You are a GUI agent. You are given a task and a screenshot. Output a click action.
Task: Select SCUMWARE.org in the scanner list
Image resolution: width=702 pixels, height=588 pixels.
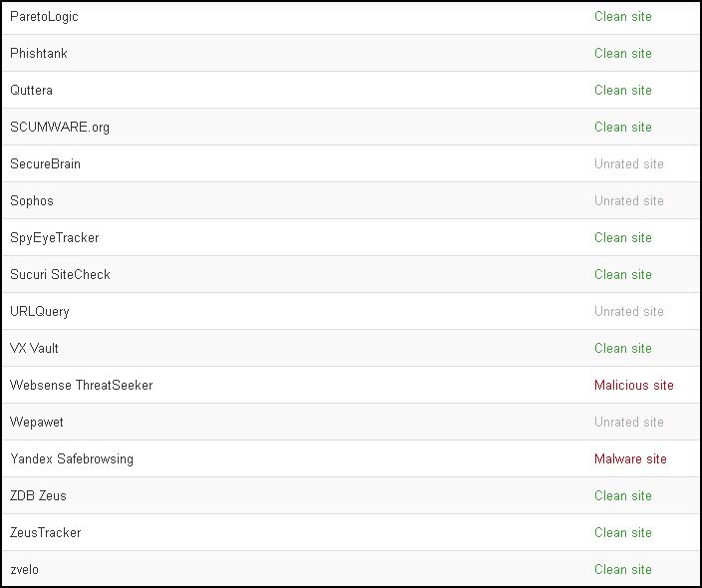(x=60, y=128)
